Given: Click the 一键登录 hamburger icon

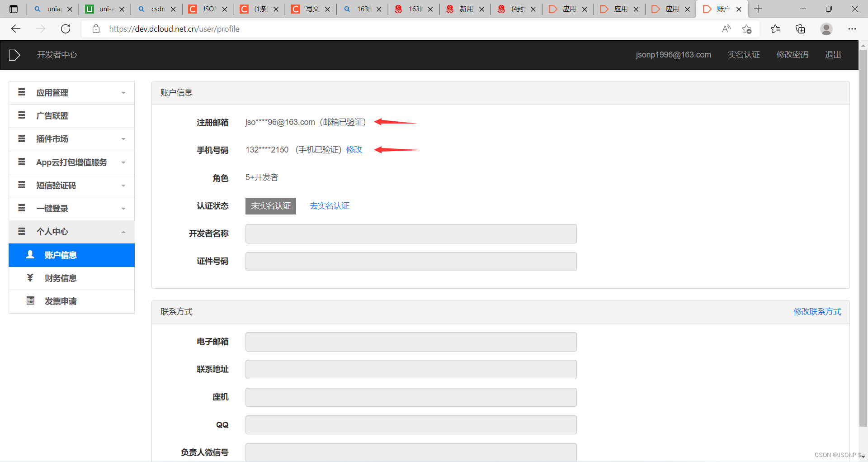Looking at the screenshot, I should [x=21, y=208].
